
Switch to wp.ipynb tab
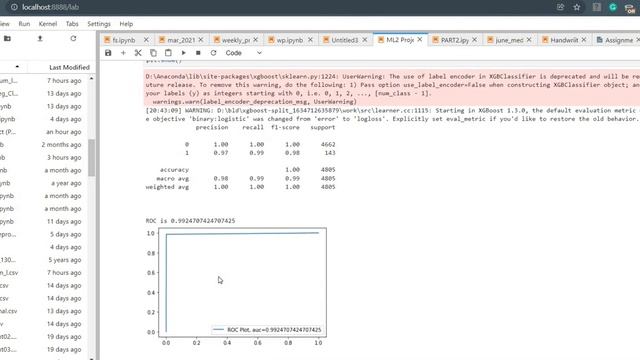(x=290, y=40)
